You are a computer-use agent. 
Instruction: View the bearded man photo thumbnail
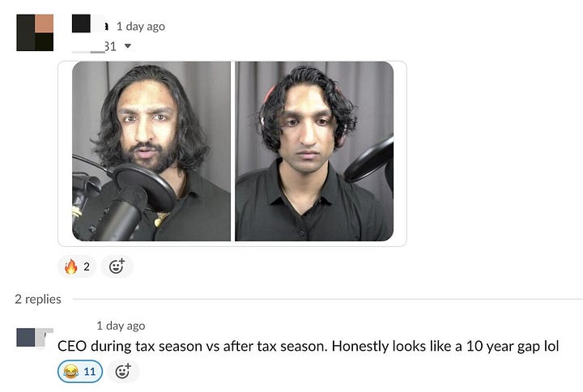tap(151, 151)
